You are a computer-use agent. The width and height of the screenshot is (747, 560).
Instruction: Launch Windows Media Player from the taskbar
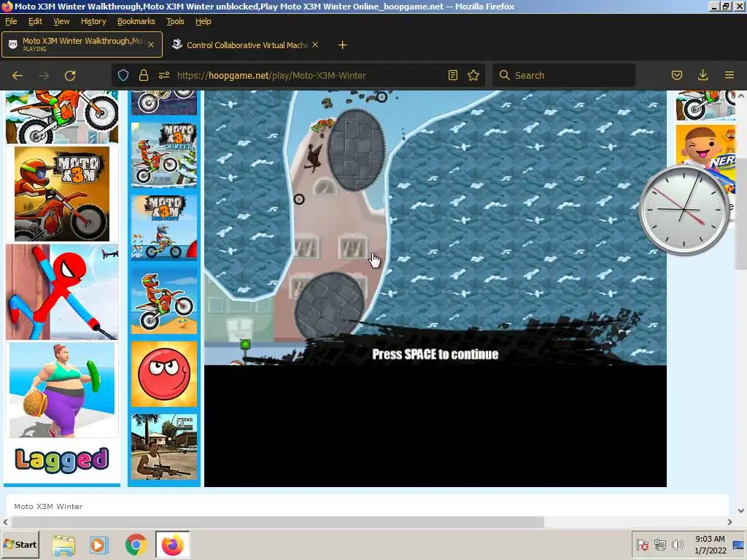pos(99,545)
